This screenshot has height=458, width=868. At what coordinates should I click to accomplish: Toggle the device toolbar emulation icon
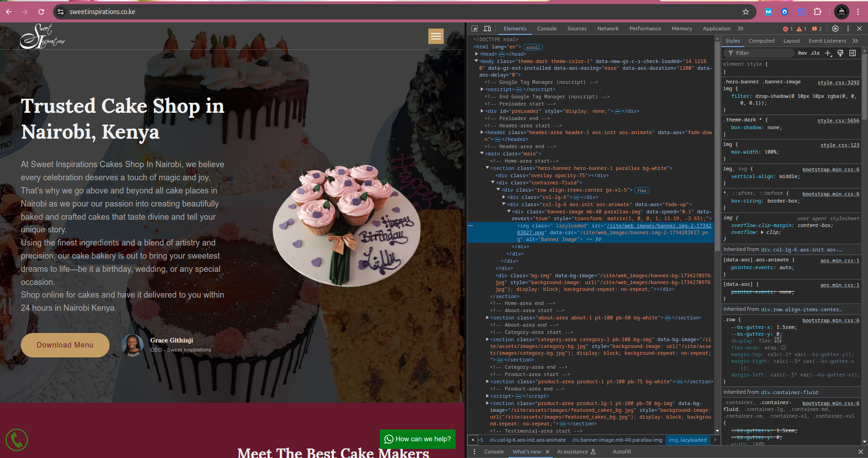[488, 29]
